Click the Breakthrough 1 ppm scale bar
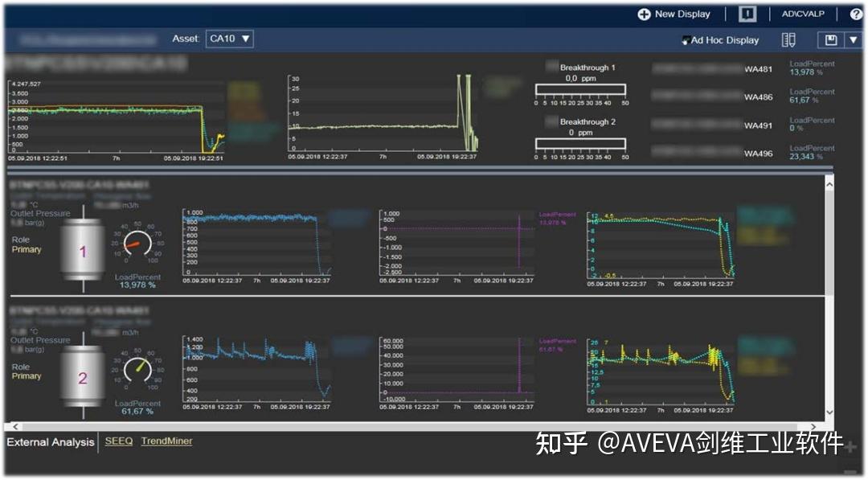The height and width of the screenshot is (480, 868). pyautogui.click(x=580, y=91)
